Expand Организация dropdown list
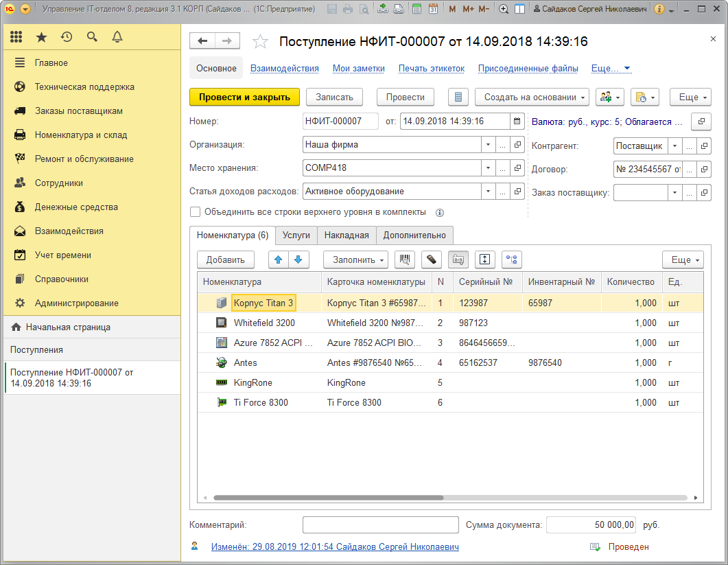728x565 pixels. tap(488, 144)
